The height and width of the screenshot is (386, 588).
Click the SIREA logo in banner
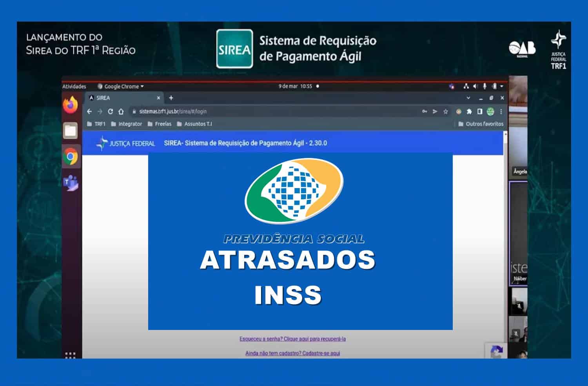pos(234,49)
